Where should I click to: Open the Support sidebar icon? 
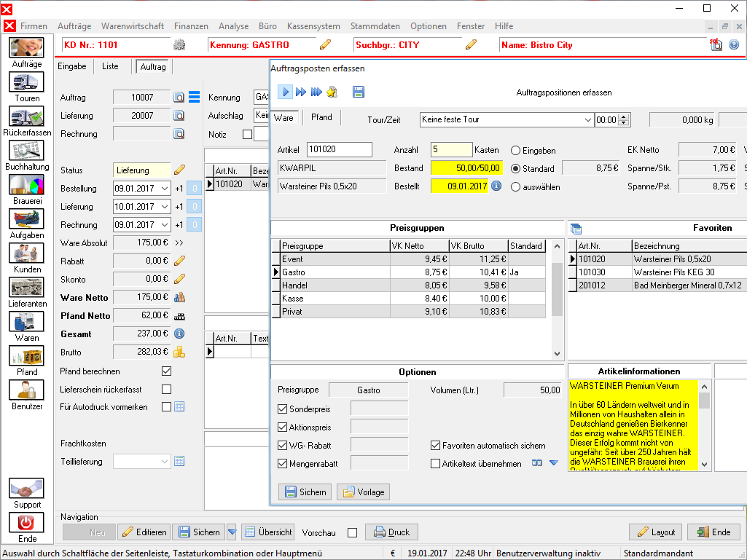point(27,489)
